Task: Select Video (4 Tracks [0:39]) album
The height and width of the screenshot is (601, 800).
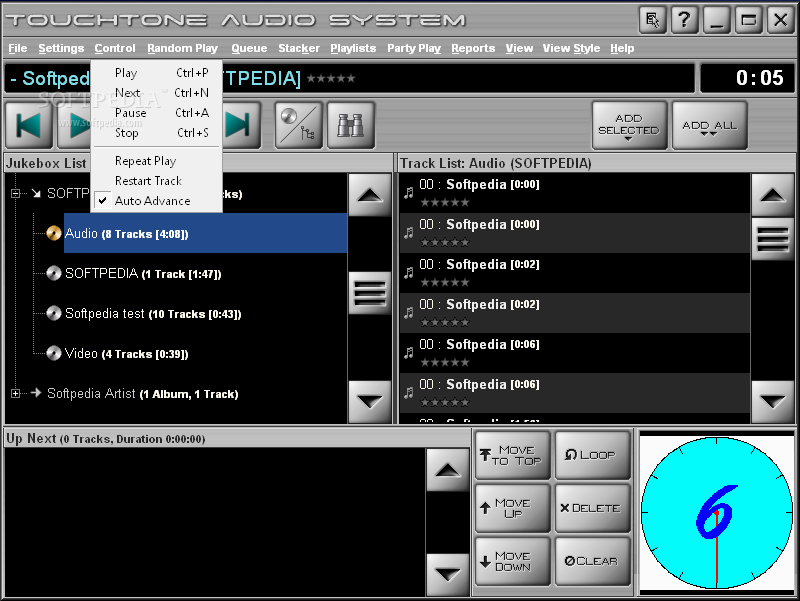Action: [x=127, y=353]
